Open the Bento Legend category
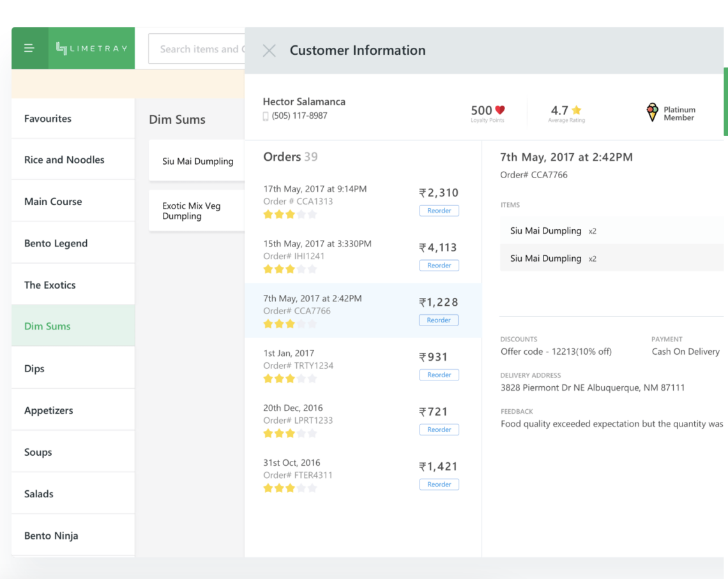Image resolution: width=728 pixels, height=579 pixels. [56, 243]
